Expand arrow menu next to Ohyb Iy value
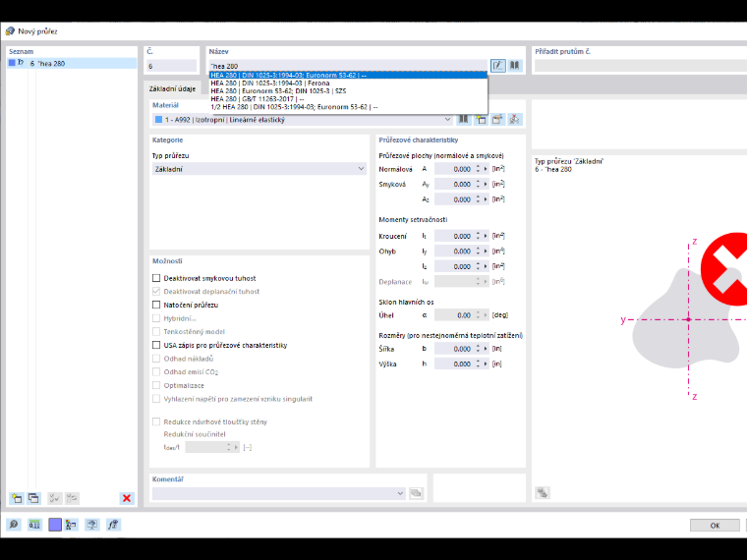Viewport: 747px width, 560px height. (486, 252)
